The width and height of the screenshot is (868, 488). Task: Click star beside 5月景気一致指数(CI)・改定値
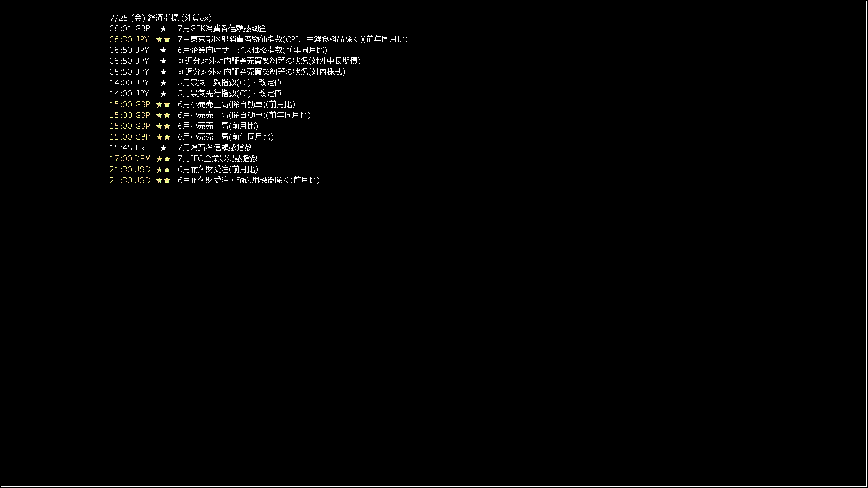click(x=163, y=83)
